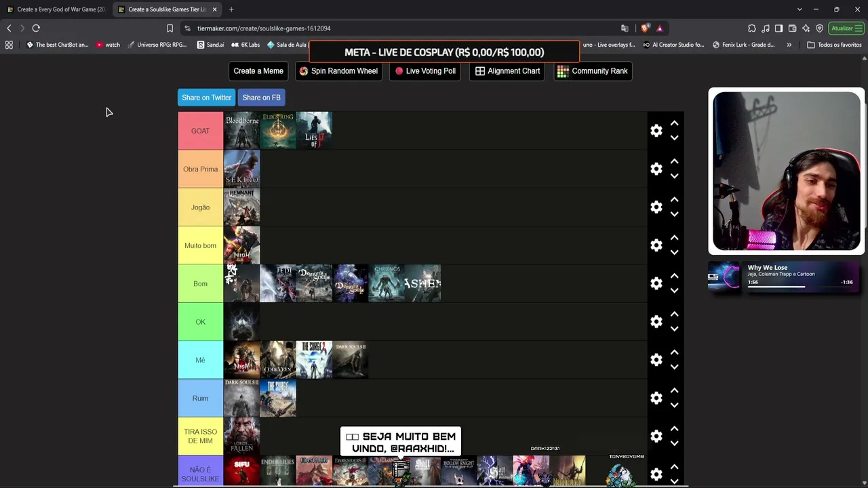Open the VPN shield icon

tap(819, 28)
